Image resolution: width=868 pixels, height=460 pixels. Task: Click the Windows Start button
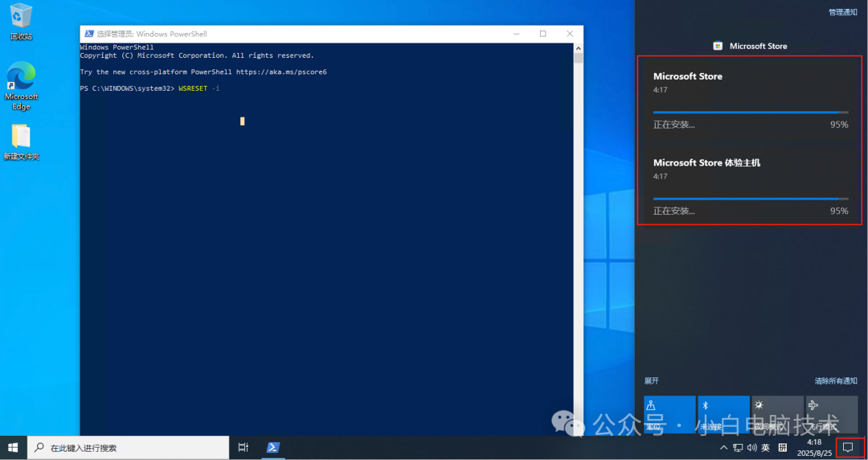point(13,448)
